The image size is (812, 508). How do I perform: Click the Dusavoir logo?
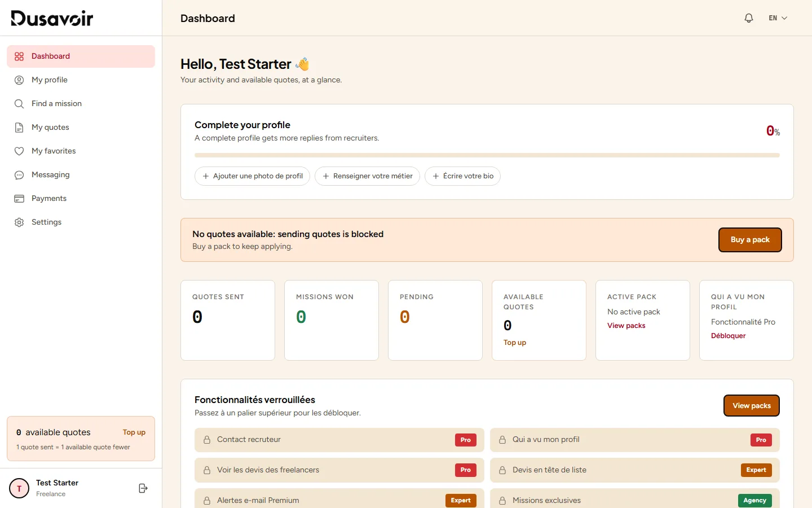[x=52, y=18]
